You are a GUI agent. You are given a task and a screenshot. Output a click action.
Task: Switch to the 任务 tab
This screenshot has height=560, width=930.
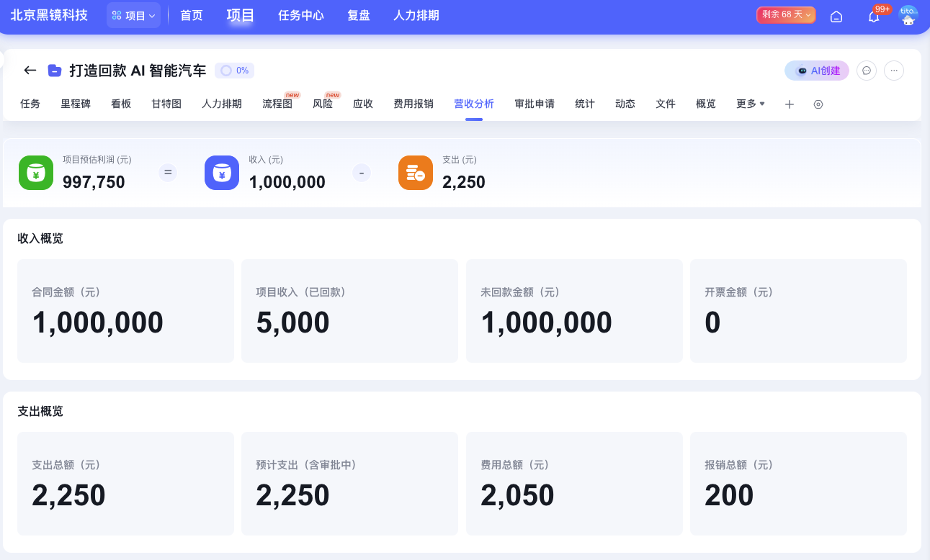pyautogui.click(x=30, y=104)
